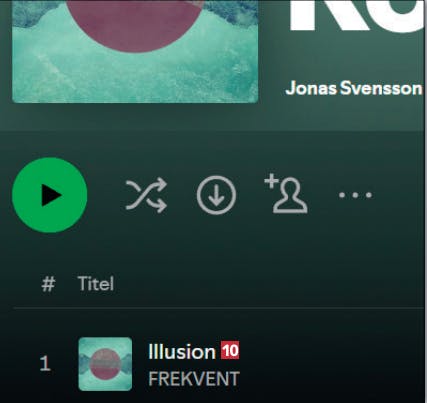Viewport: 427px width, 403px height.
Task: Open the Illusion track title
Action: tap(182, 352)
